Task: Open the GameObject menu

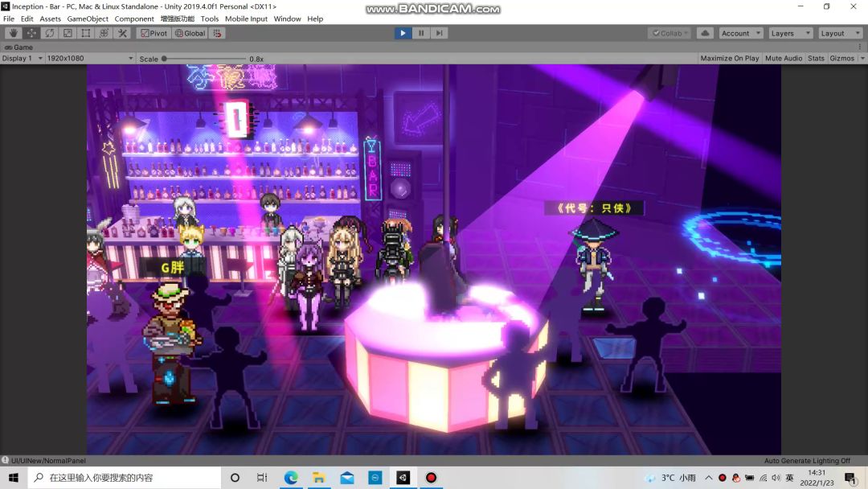Action: click(x=88, y=18)
